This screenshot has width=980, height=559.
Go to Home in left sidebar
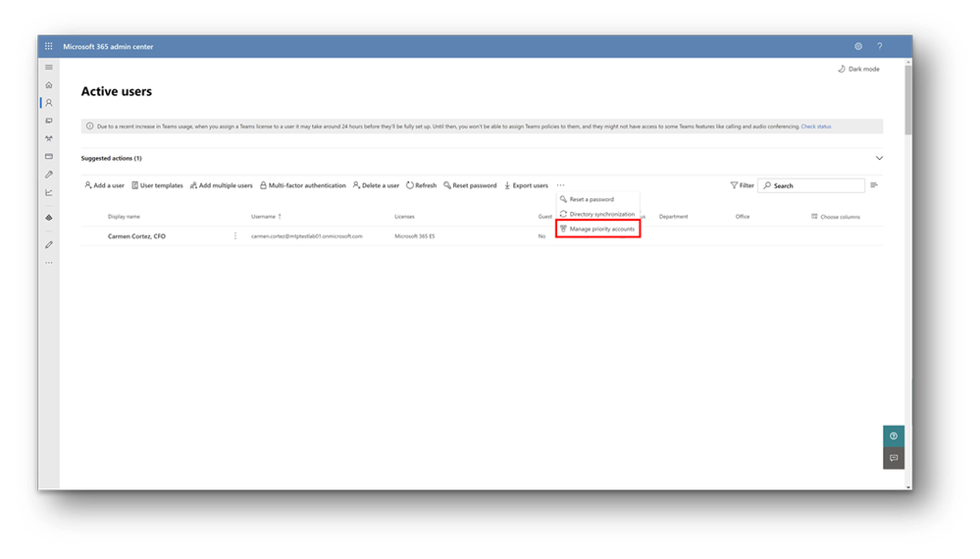tap(49, 85)
